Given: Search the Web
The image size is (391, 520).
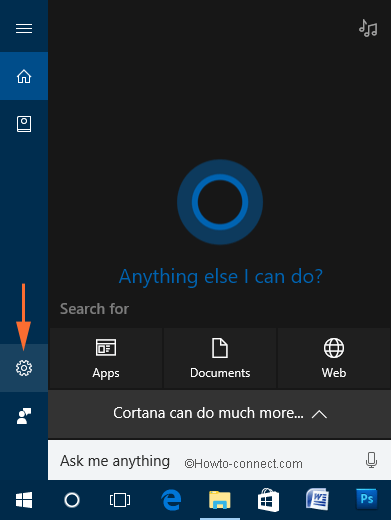Looking at the screenshot, I should 334,358.
